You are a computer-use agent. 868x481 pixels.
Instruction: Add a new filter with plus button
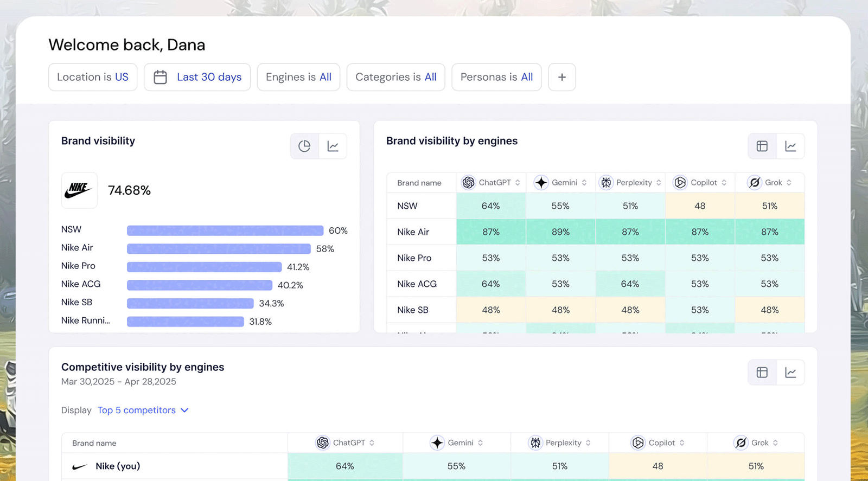562,77
